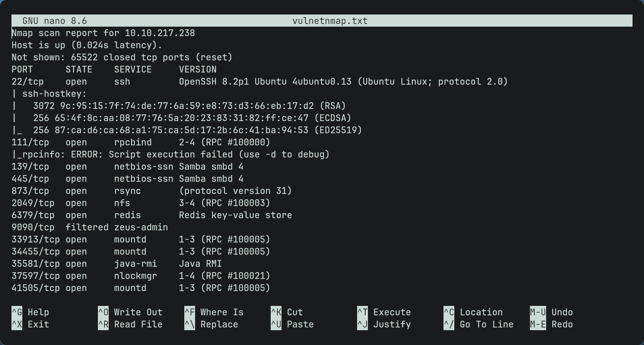The image size is (644, 345).
Task: Click the ^K Cut shortcut
Action: click(287, 312)
